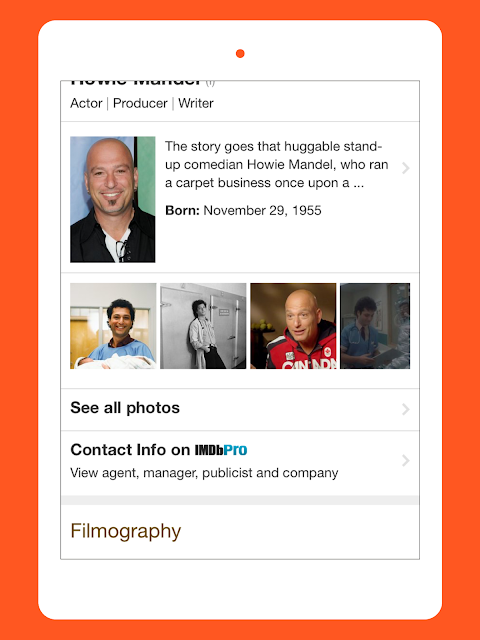Tap the Producer role label

click(x=140, y=103)
